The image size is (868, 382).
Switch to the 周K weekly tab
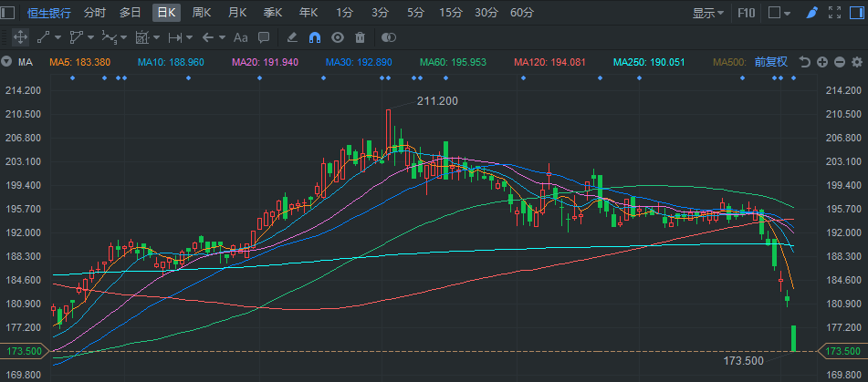coord(202,12)
